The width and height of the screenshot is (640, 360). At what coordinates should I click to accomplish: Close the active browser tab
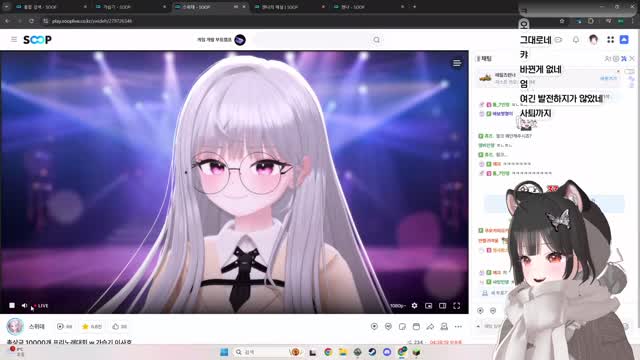[244, 7]
